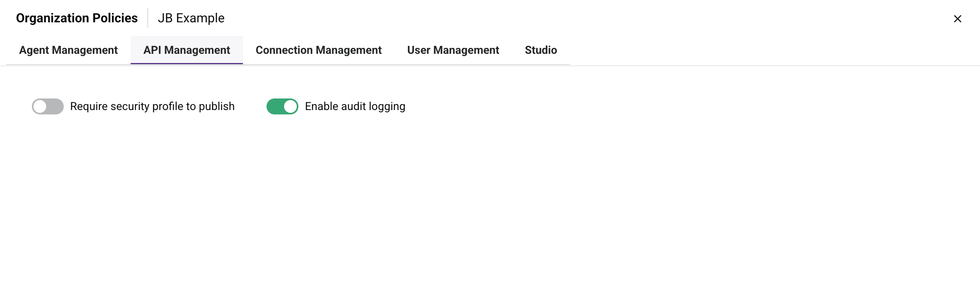Screen dimensions: 980x303
Task: Click the JB Example organization name
Action: 191,18
